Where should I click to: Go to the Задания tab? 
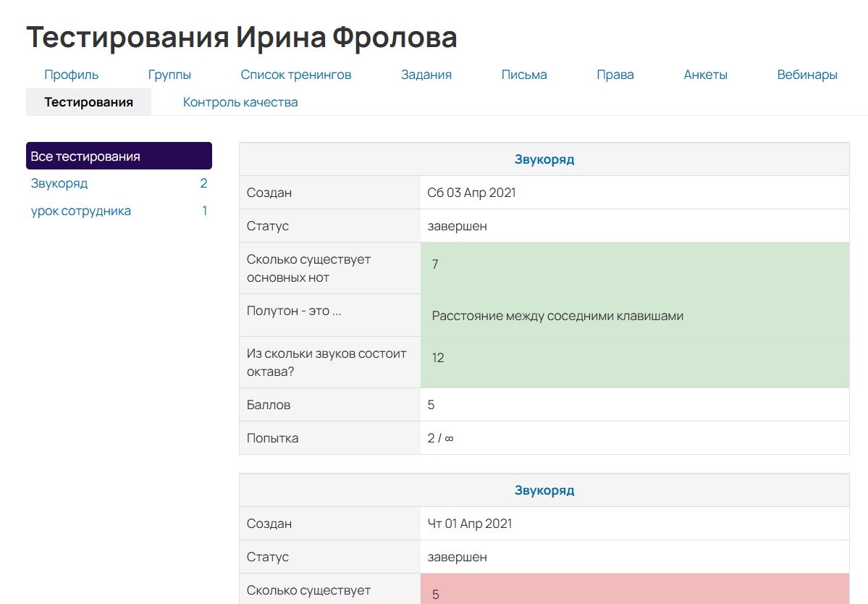coord(426,74)
